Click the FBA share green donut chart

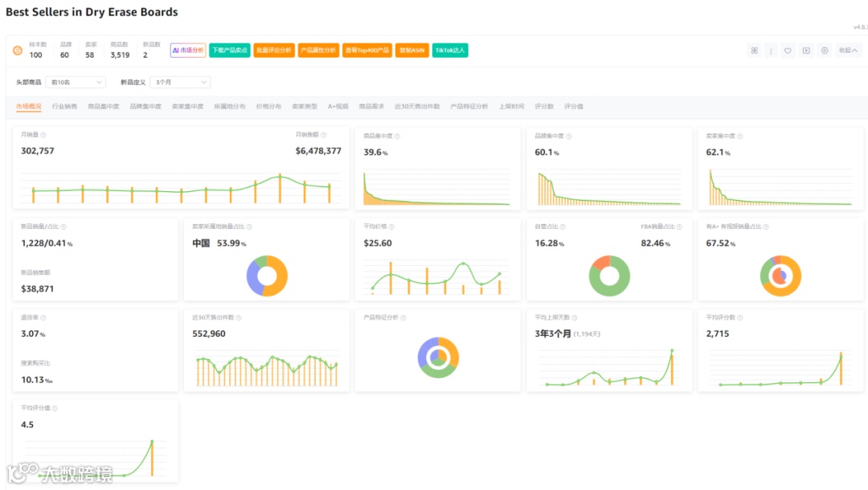[609, 276]
